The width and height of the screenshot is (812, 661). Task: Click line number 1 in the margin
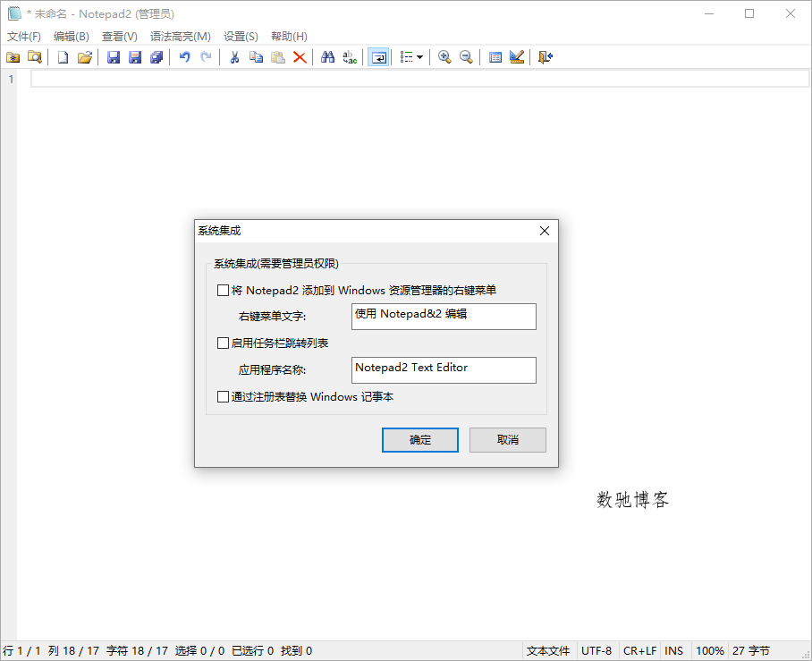(x=11, y=80)
